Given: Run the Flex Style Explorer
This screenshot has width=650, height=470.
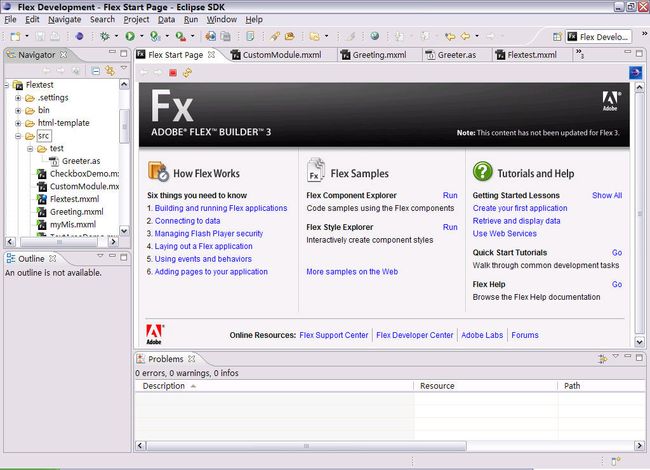Looking at the screenshot, I should pyautogui.click(x=450, y=227).
